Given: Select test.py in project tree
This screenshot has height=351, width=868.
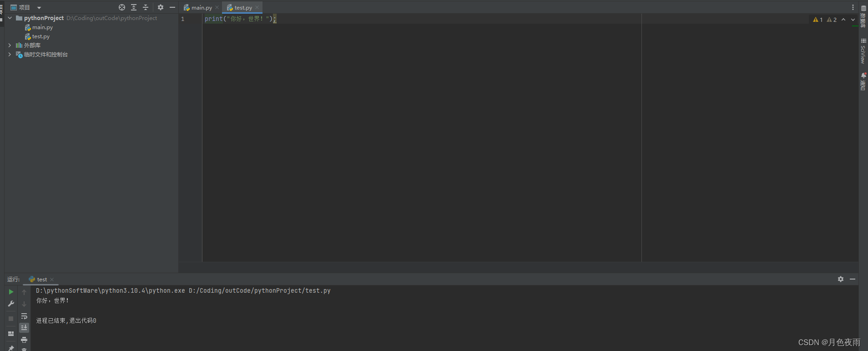Looking at the screenshot, I should 41,36.
